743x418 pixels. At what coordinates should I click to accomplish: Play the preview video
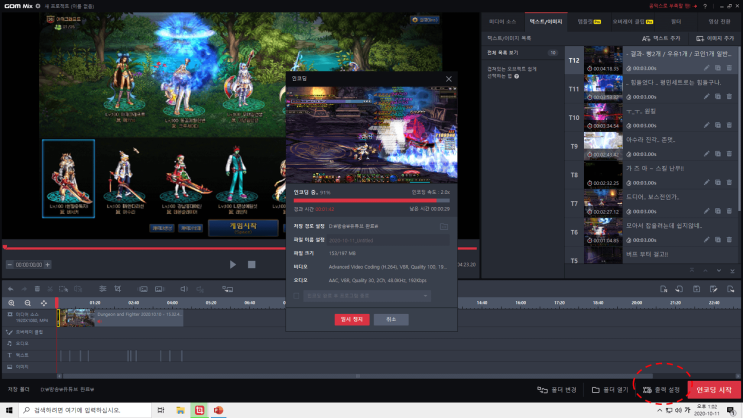233,264
